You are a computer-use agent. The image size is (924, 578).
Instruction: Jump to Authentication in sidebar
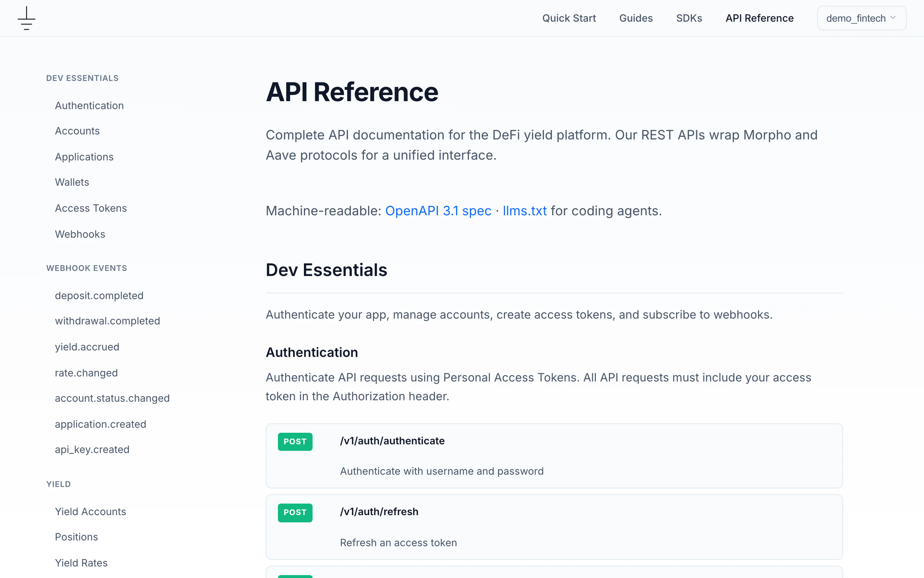90,105
